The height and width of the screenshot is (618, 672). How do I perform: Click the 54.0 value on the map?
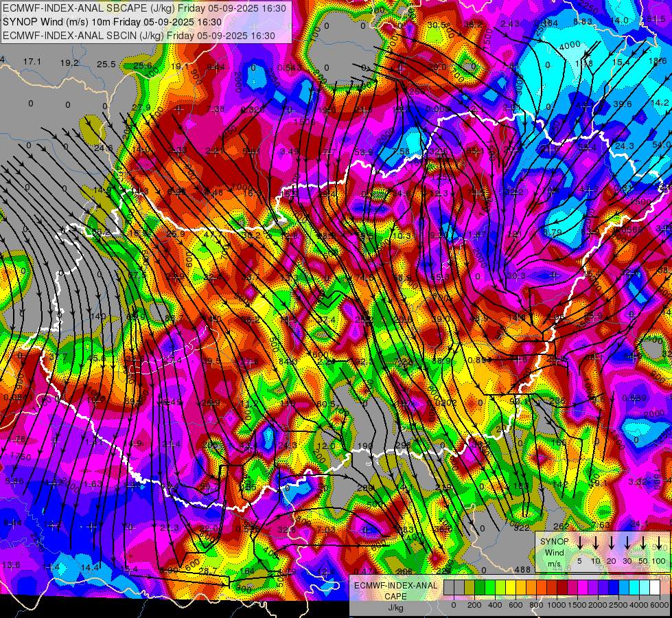coord(662,144)
